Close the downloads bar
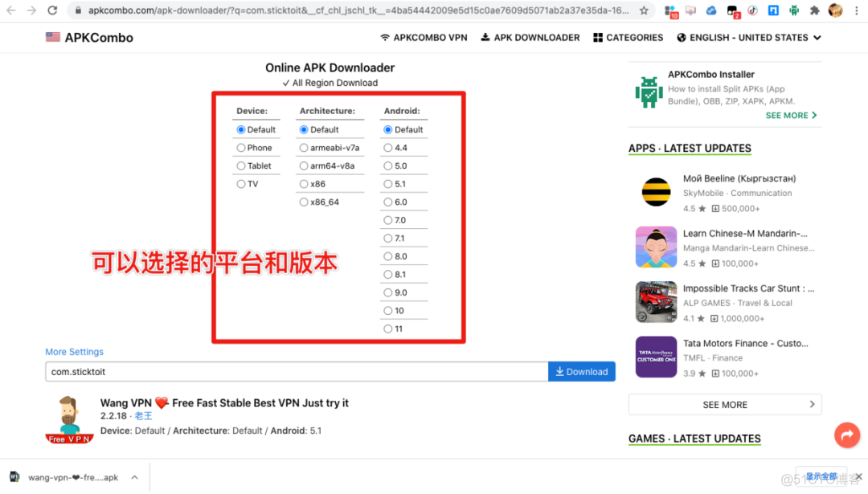Screen dimensions: 868x494 tap(858, 476)
